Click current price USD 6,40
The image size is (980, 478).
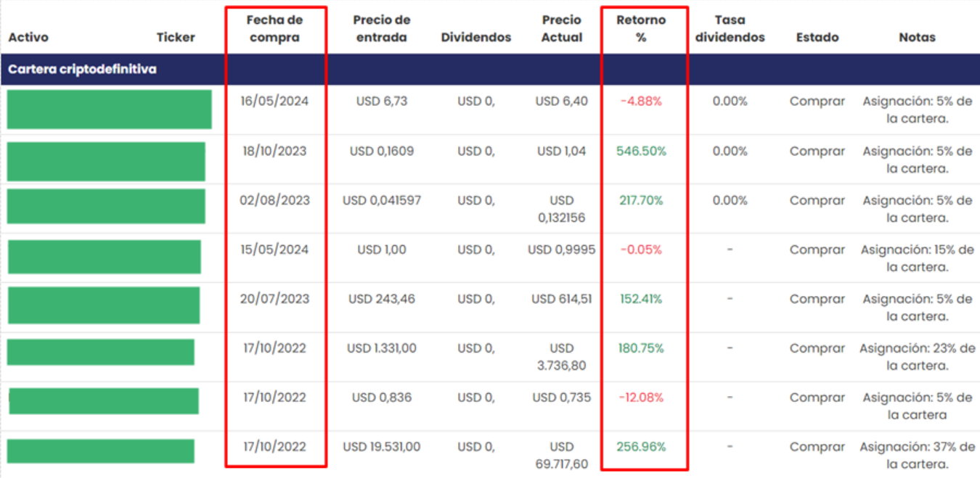562,101
